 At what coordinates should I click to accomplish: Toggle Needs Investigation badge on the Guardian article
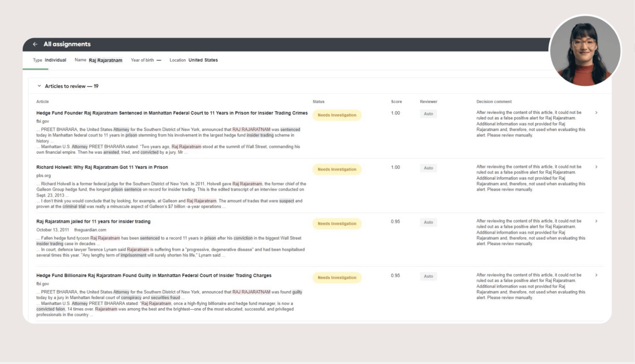(336, 223)
